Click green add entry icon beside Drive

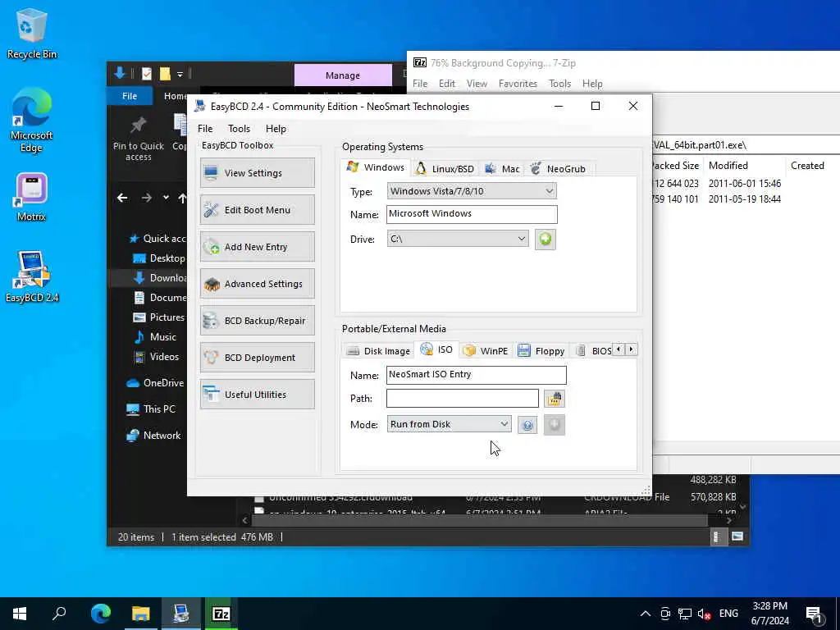click(546, 239)
